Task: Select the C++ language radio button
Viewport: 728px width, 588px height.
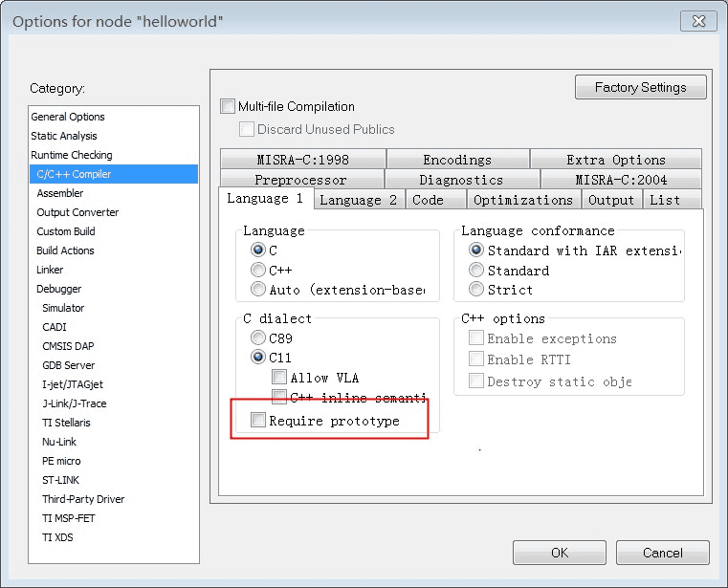Action: (x=258, y=271)
